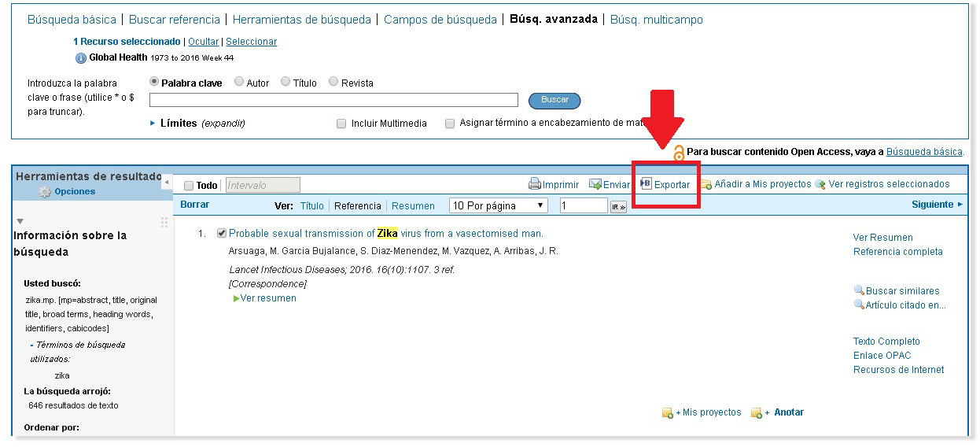The width and height of the screenshot is (980, 447).
Task: Open Recursos de Internet link
Action: coord(899,370)
